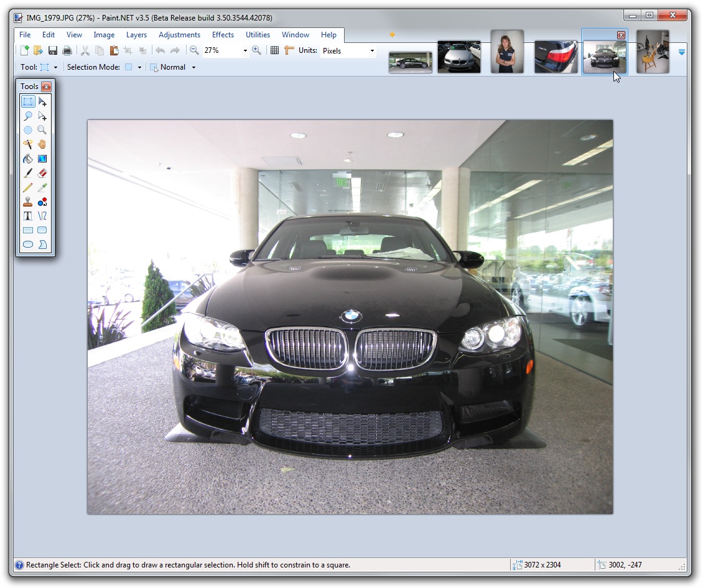Select the Paint Bucket tool
Image resolution: width=703 pixels, height=588 pixels.
point(28,159)
